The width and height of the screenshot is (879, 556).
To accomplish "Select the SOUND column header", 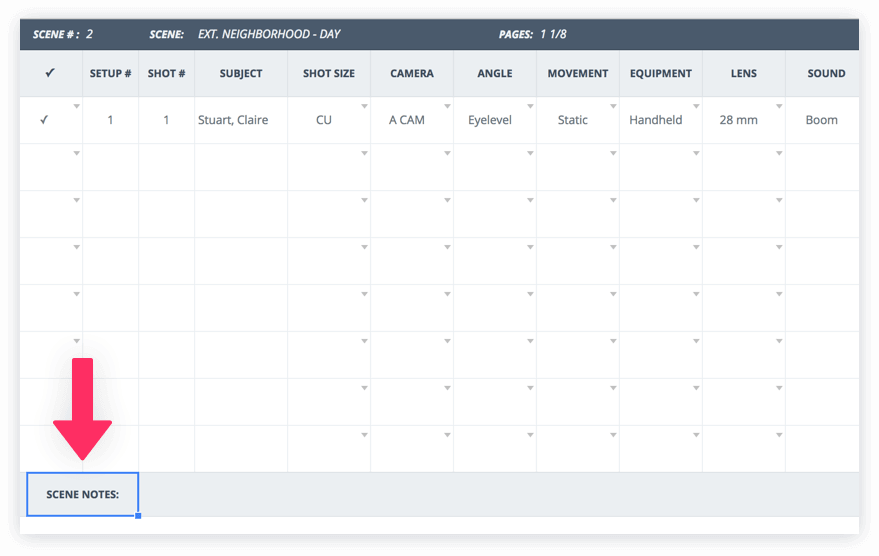I will coord(822,73).
